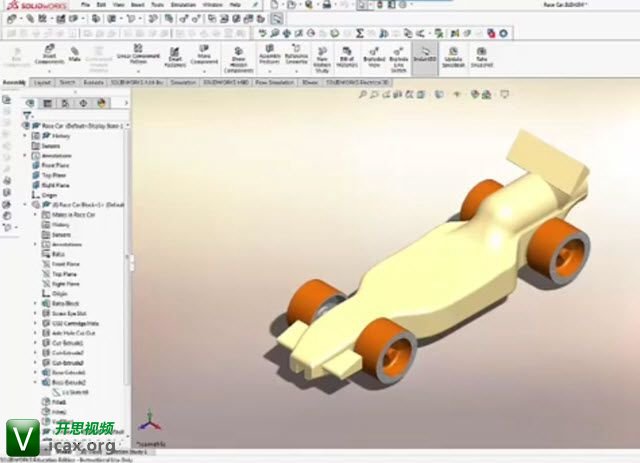Select the PropertyManager tab icon
The image size is (640, 463).
[x=47, y=103]
